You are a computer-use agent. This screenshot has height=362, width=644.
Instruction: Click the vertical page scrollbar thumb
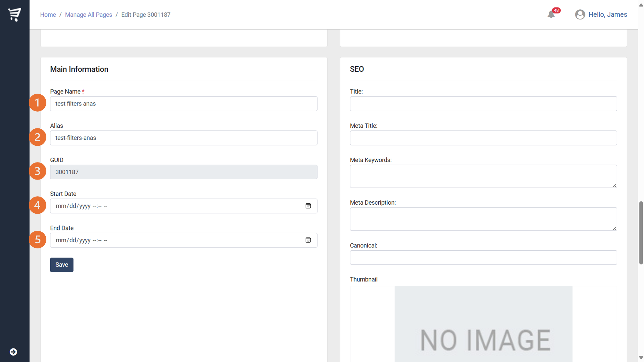641,232
